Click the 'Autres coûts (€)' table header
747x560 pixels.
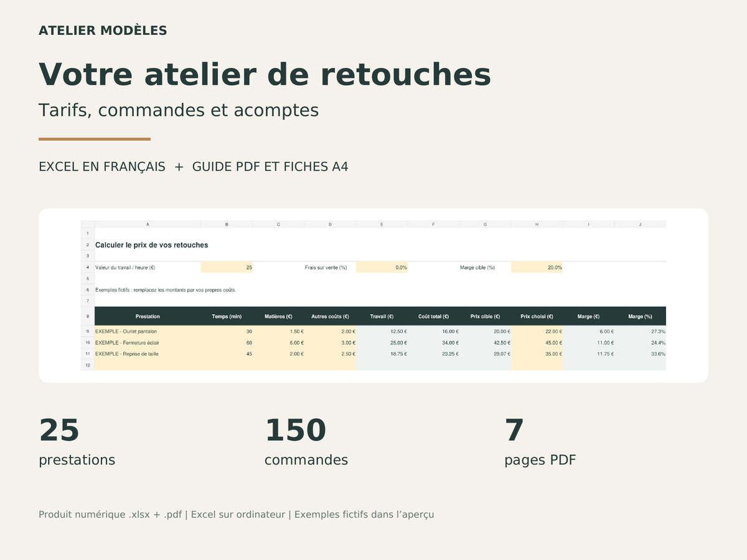click(x=330, y=317)
